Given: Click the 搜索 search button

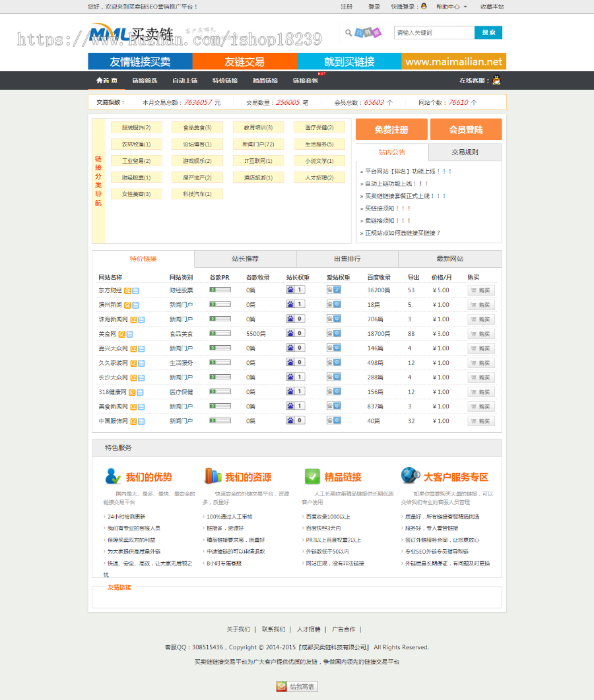Looking at the screenshot, I should pyautogui.click(x=488, y=32).
